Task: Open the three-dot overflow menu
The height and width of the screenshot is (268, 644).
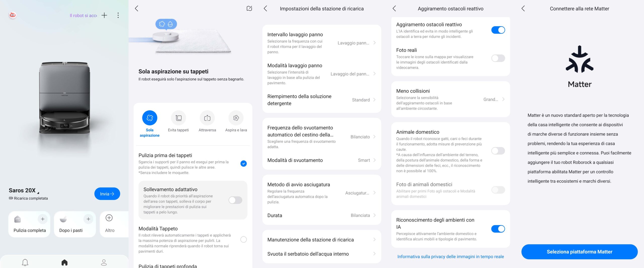Action: click(x=118, y=15)
